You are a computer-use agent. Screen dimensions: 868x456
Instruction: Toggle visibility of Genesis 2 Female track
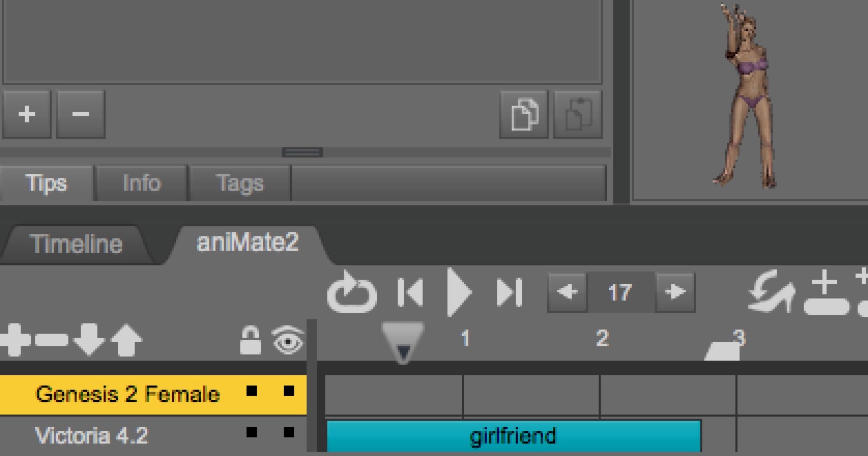(x=289, y=391)
